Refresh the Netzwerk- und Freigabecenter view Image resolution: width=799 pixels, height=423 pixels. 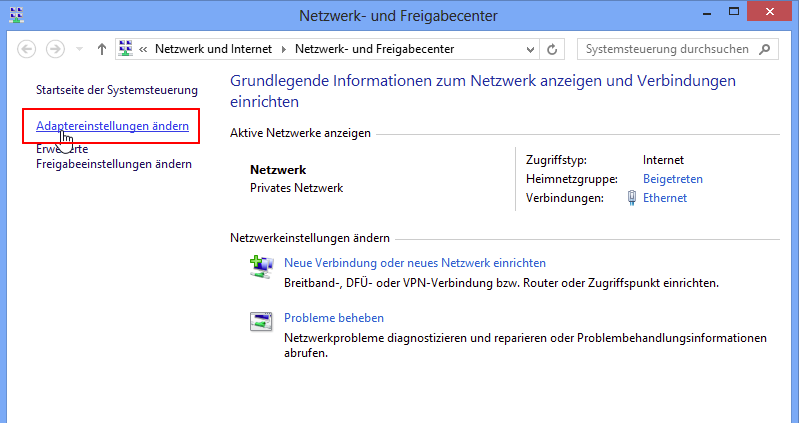pos(552,49)
